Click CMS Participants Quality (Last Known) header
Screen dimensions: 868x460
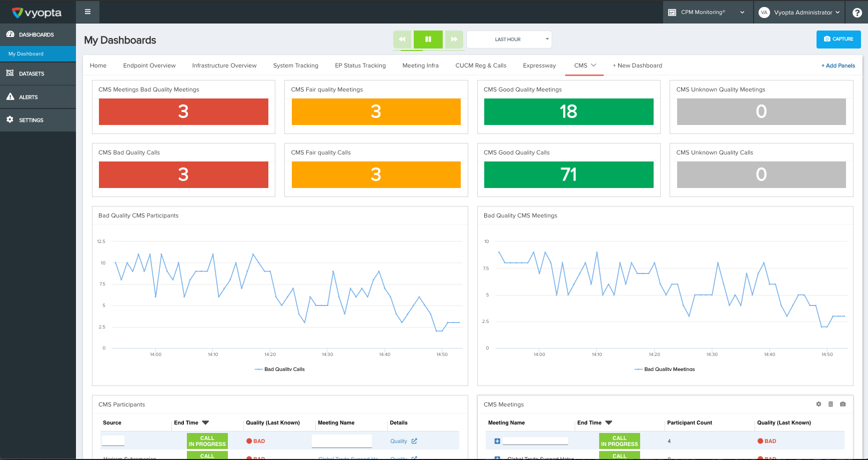[273, 422]
